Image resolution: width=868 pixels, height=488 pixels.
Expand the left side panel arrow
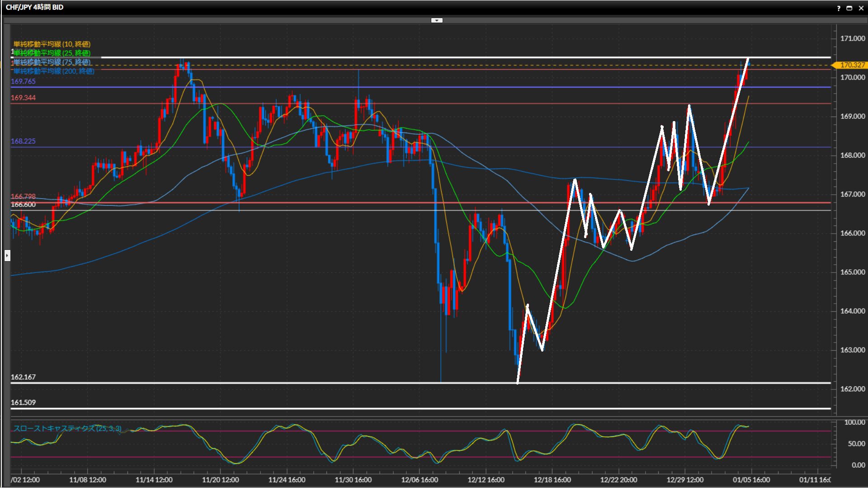7,256
